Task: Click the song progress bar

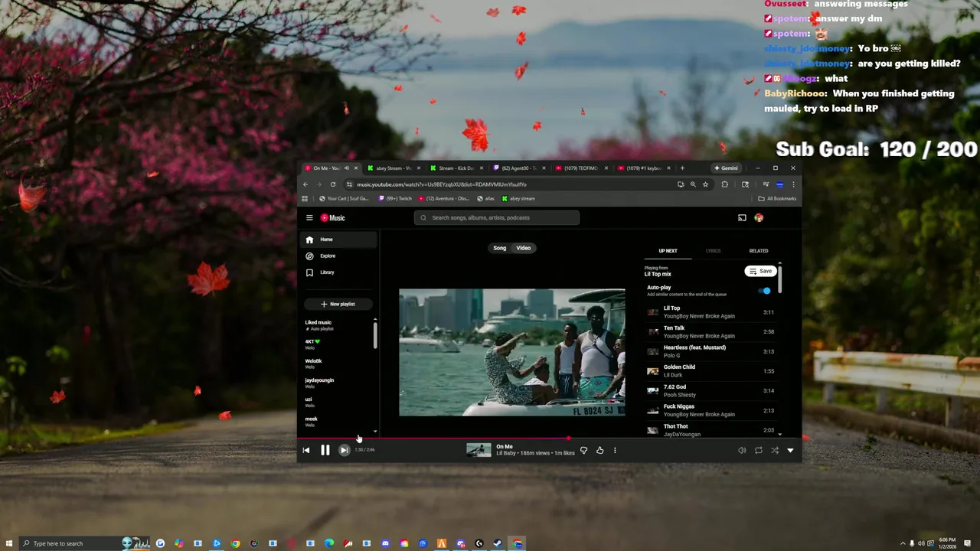Action: 550,439
